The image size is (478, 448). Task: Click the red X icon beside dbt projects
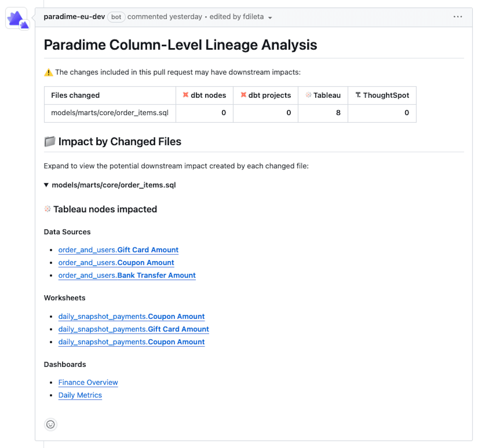[243, 95]
